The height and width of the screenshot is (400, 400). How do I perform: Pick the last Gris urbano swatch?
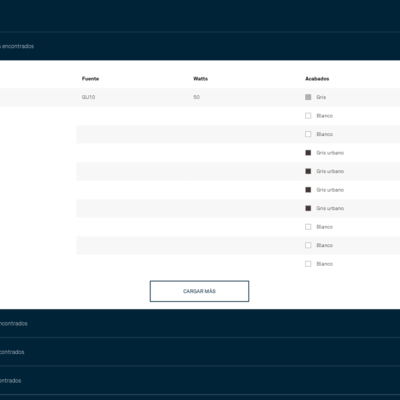308,208
